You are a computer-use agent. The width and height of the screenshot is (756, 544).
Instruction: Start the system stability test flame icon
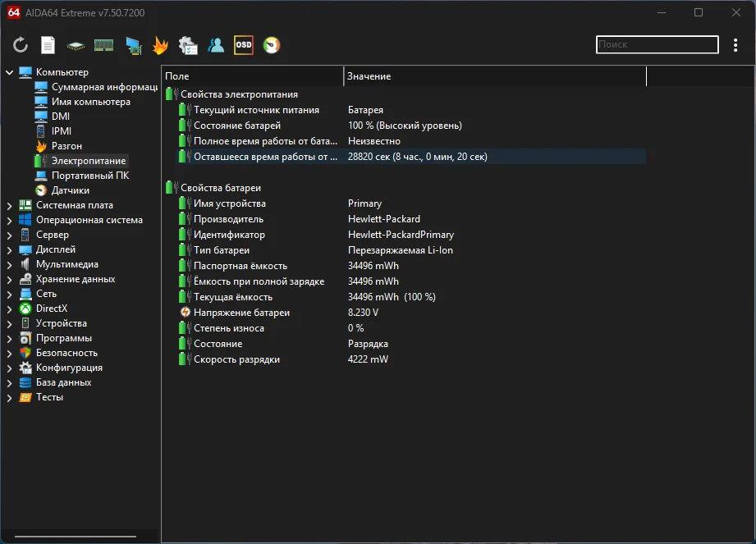(161, 45)
